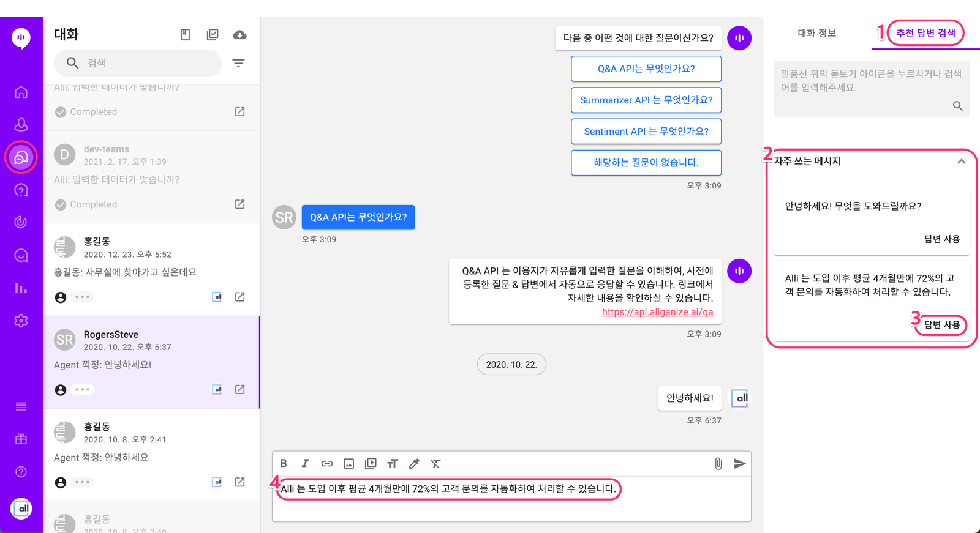Open the analytics bar chart sidebar icon
Viewport: 980px width, 533px height.
21,288
